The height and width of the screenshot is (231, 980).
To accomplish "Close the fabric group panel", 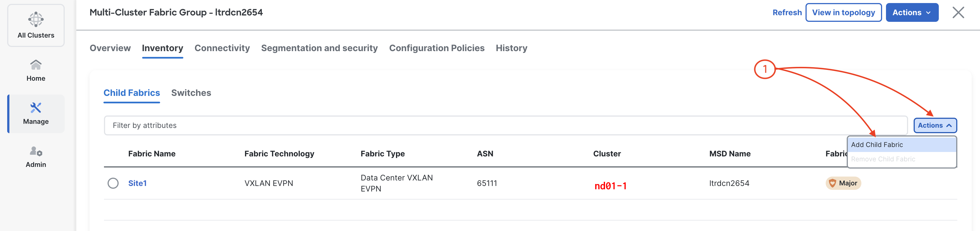I will [958, 12].
